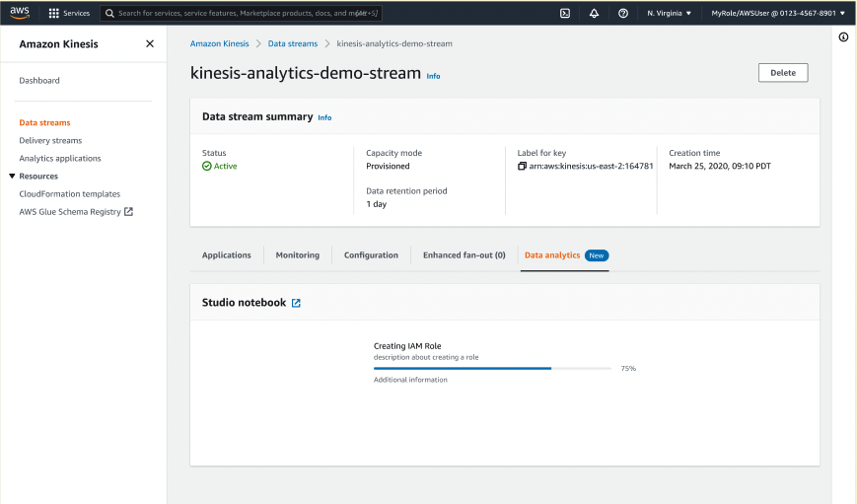Click the Creating IAM Role progress bar
The height and width of the screenshot is (504, 857).
(492, 369)
